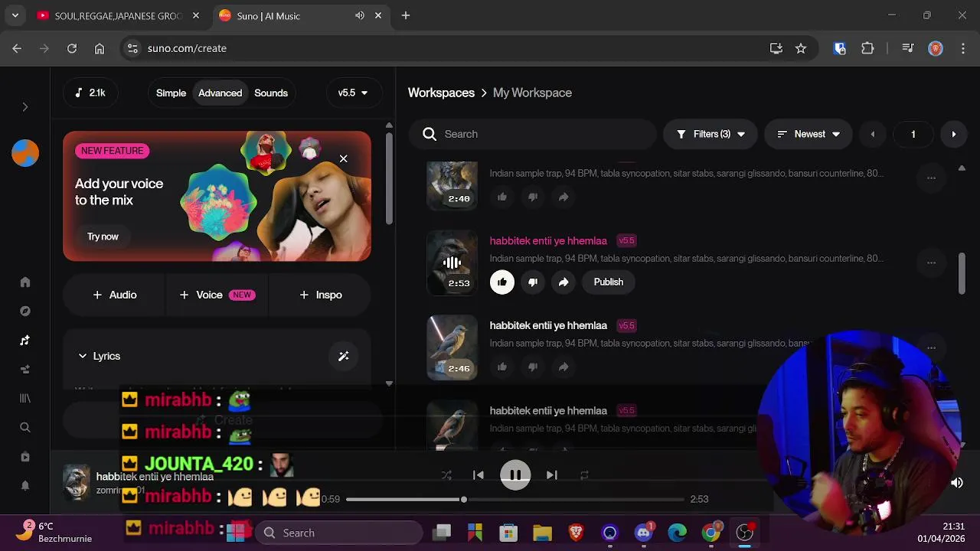
Task: Click the workspace song list scrollbar
Action: pyautogui.click(x=962, y=273)
